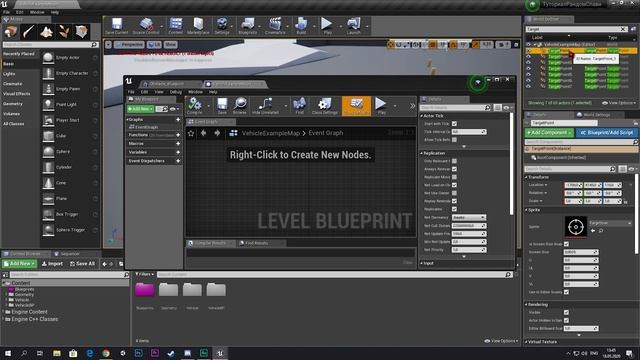The height and width of the screenshot is (360, 640).
Task: Click Save in the Level Blueprint toolbar
Action: click(x=222, y=106)
